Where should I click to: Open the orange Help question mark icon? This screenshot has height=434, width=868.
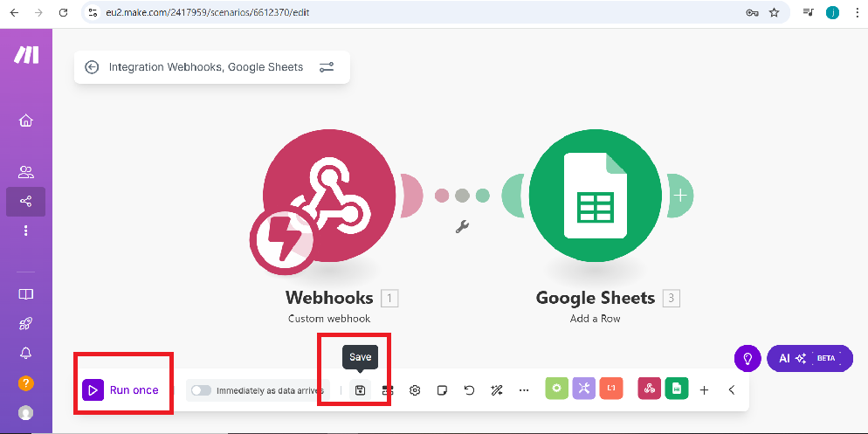26,383
